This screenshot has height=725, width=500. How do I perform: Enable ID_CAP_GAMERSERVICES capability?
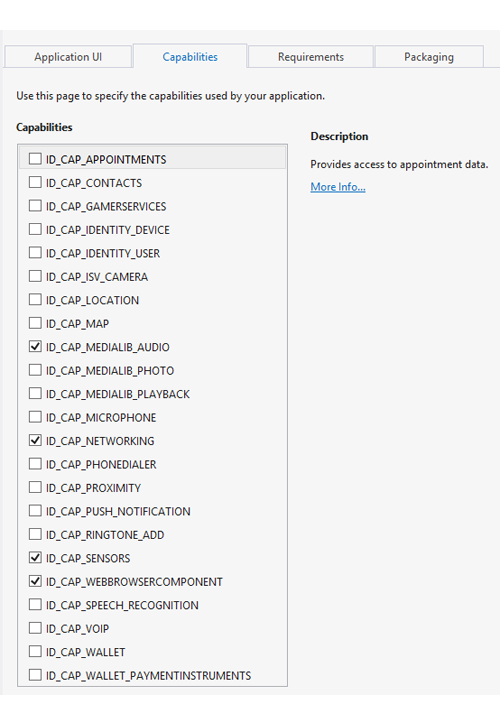(x=35, y=206)
